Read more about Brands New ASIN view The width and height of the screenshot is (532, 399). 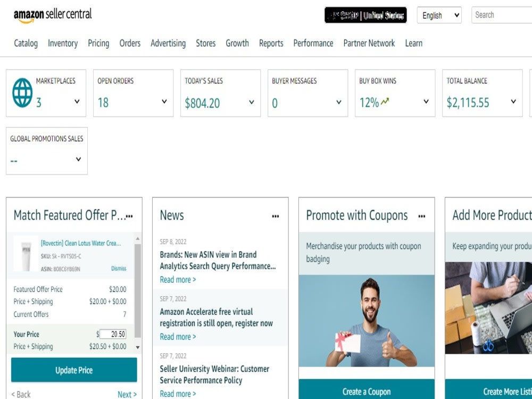[178, 280]
